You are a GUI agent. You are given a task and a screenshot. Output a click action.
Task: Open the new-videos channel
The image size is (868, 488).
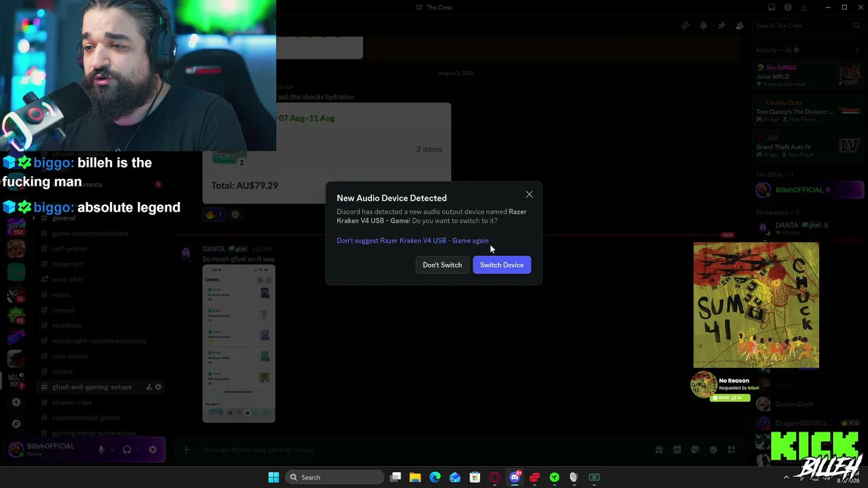click(70, 357)
